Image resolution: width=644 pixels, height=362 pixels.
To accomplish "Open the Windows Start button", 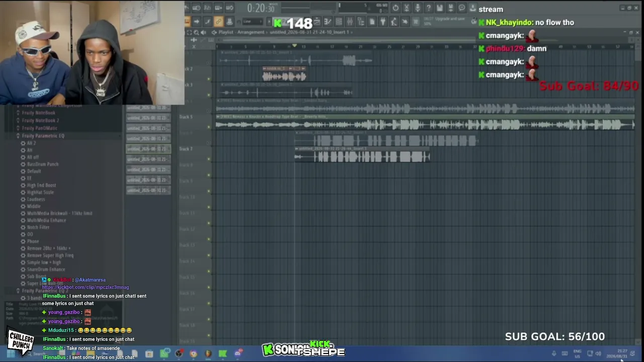I will pos(11,354).
